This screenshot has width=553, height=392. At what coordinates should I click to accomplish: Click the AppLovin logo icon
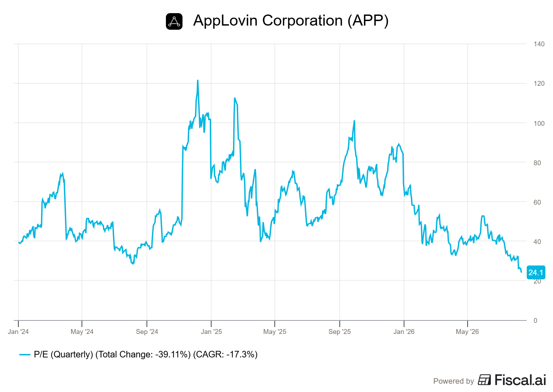(174, 21)
